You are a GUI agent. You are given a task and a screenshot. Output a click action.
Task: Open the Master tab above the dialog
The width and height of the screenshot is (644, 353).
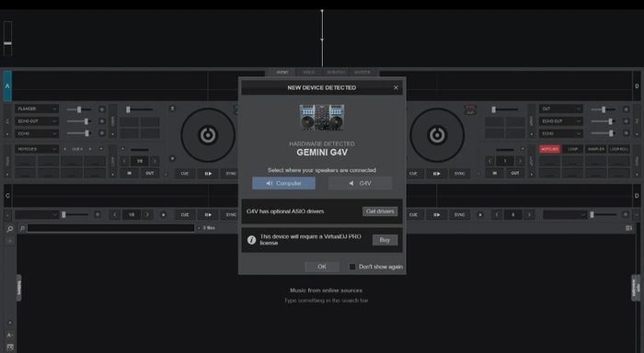pyautogui.click(x=362, y=73)
